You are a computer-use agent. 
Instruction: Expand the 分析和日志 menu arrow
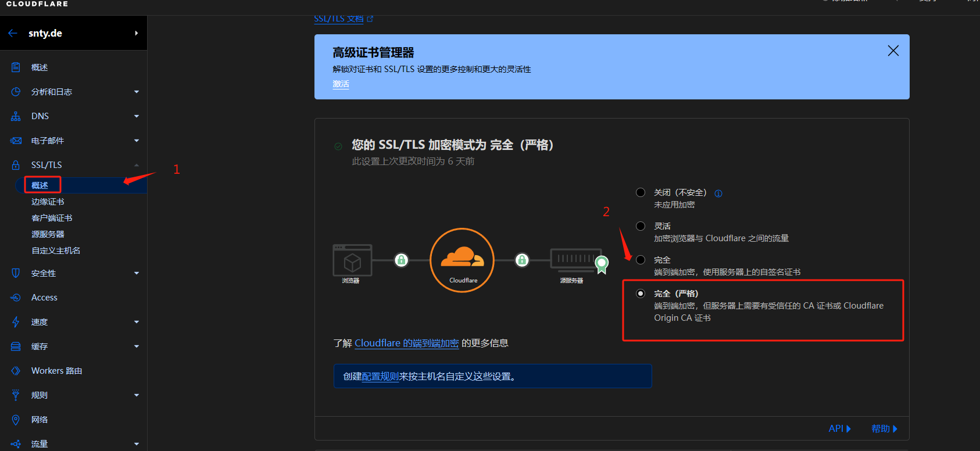(x=137, y=92)
